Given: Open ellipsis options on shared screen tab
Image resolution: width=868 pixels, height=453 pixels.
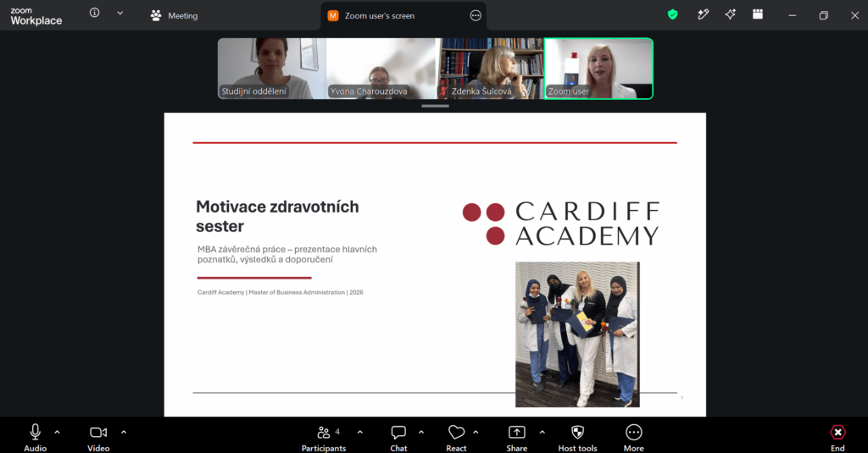Looking at the screenshot, I should (x=476, y=15).
